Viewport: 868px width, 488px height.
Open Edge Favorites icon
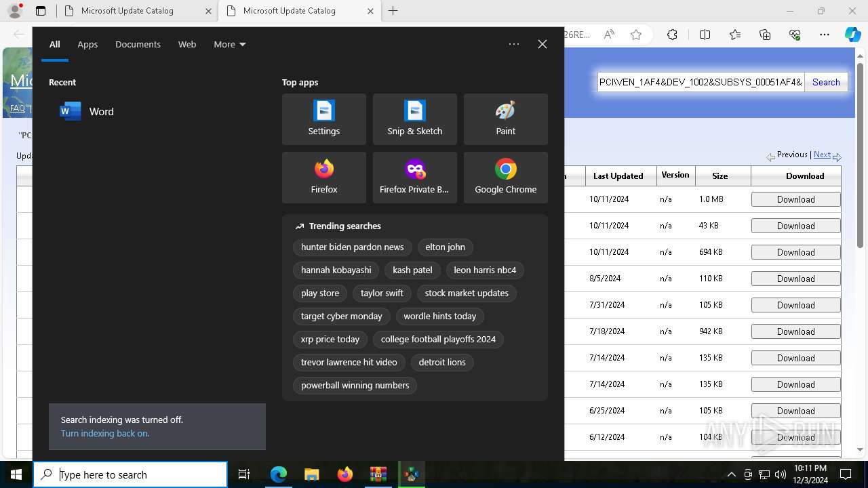tap(735, 35)
